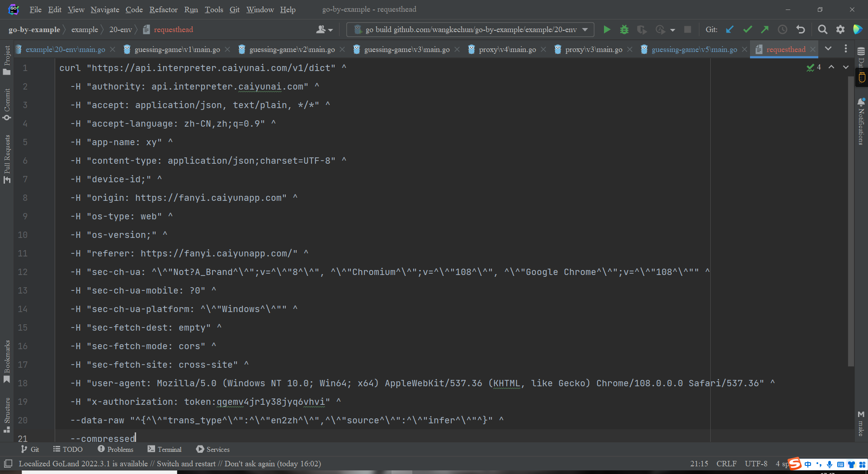Open Search Everywhere magnifier icon
Viewport: 868px width, 474px height.
point(822,30)
